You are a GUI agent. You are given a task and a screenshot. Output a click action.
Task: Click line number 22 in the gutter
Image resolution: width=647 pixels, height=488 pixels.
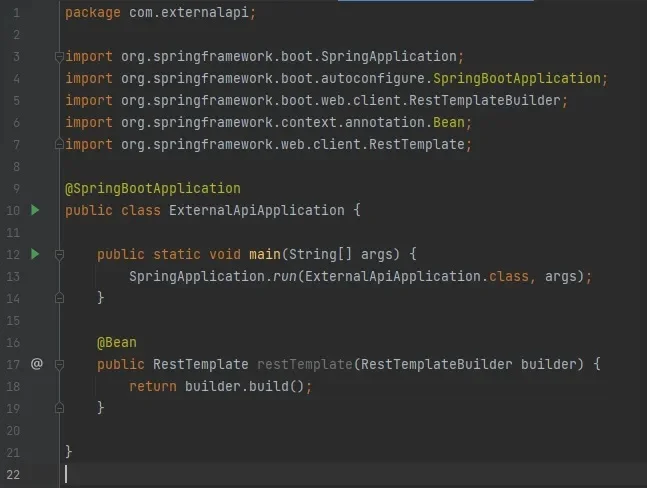pos(13,474)
